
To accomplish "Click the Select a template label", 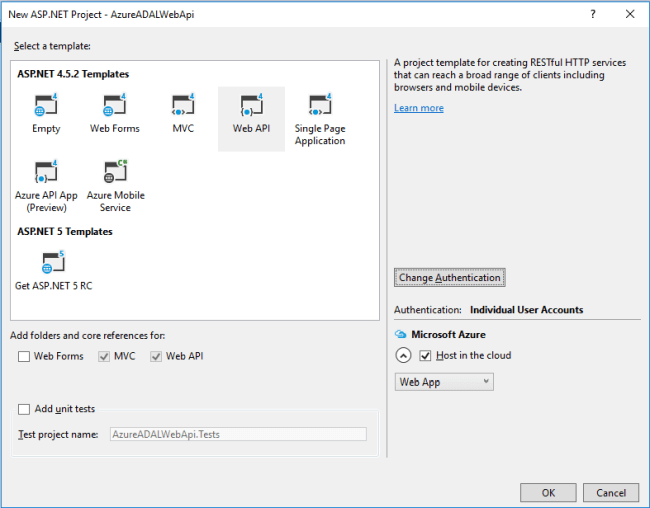I will [52, 46].
